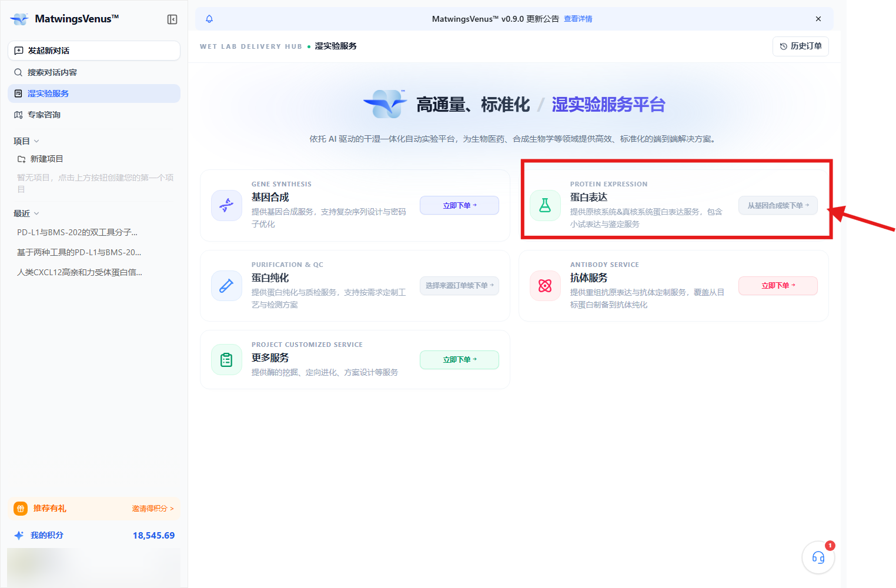
Task: Collapse the 最近 section chevron
Action: (x=36, y=213)
